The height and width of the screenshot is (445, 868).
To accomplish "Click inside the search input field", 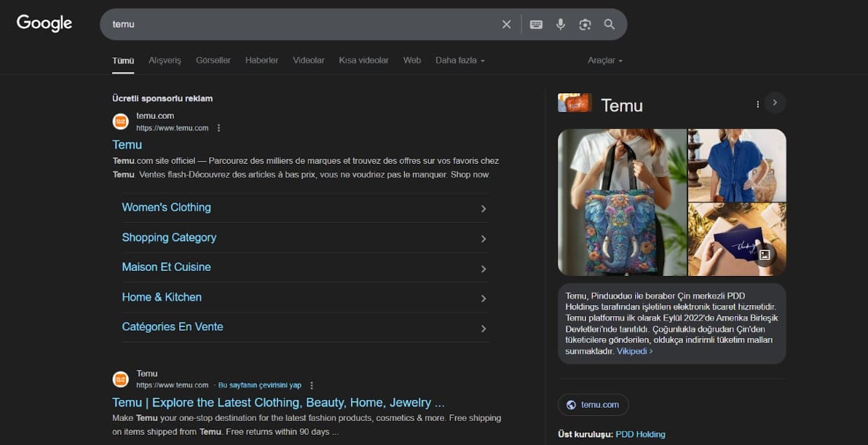I will coord(291,23).
